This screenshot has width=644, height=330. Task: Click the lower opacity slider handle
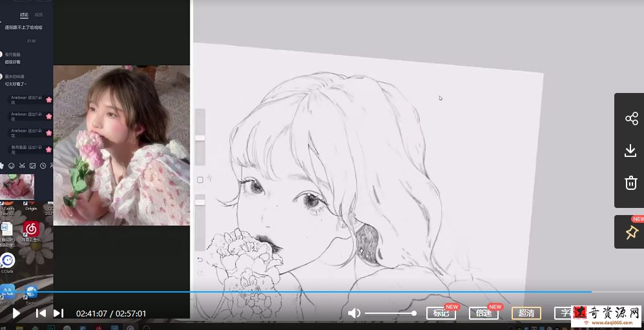[x=200, y=202]
